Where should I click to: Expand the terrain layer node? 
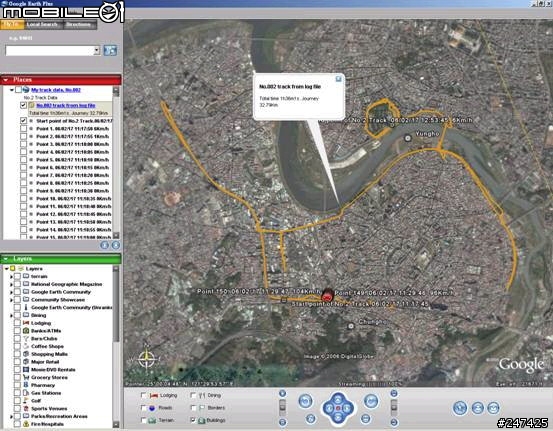11,277
